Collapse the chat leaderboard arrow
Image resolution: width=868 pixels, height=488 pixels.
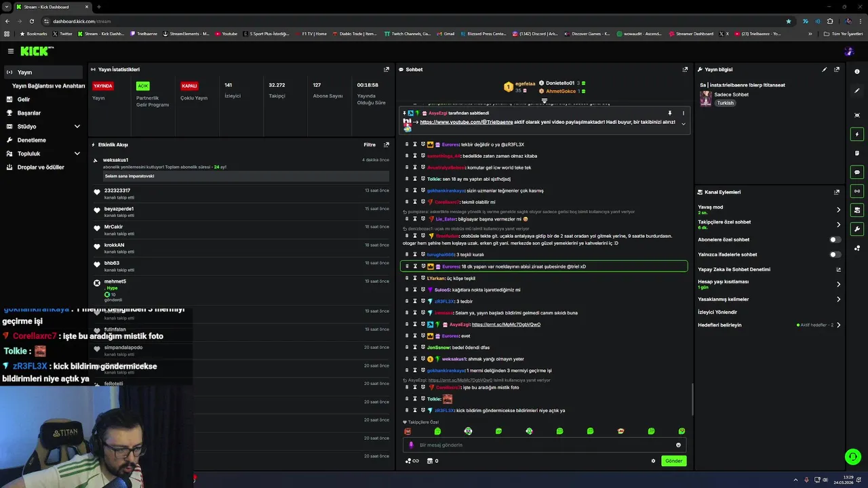pyautogui.click(x=544, y=101)
